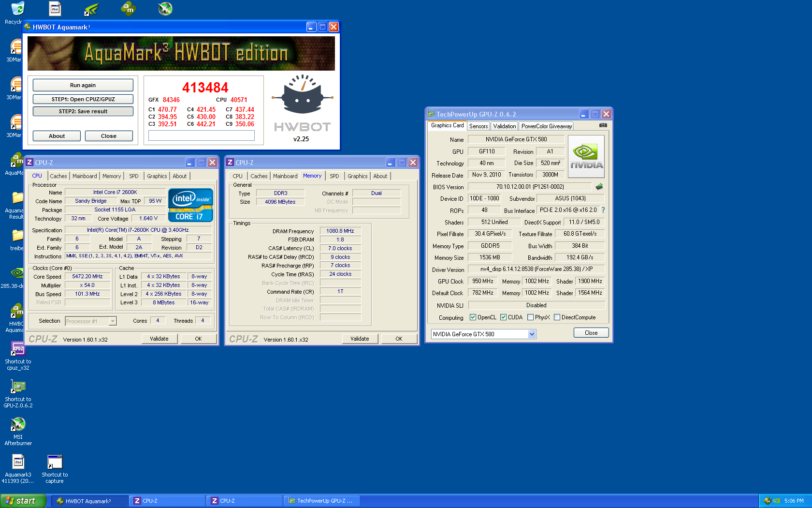Screen dimensions: 812x508
Task: Click the About button in Aquamark
Action: [57, 136]
